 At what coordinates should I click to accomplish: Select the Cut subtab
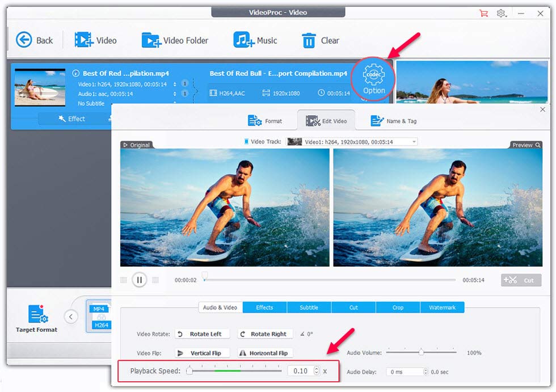coord(353,307)
